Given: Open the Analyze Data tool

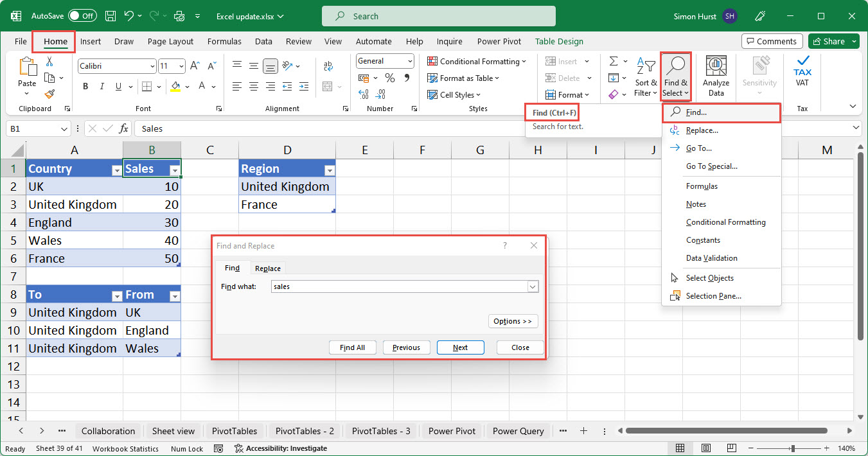Looking at the screenshot, I should click(716, 76).
